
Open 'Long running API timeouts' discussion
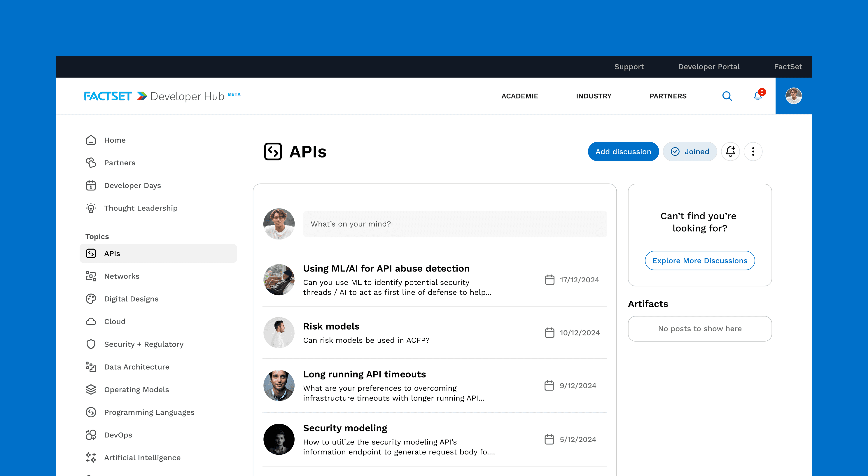click(364, 374)
